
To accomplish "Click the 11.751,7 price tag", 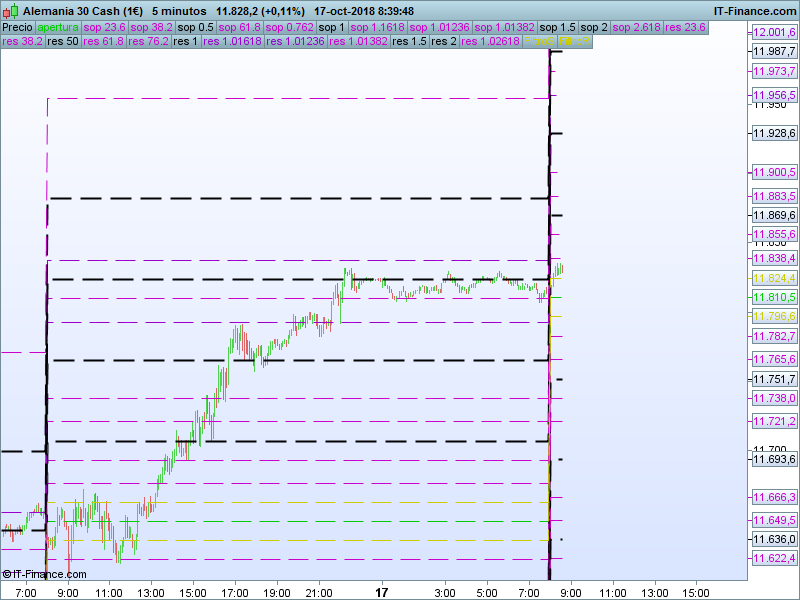I will 774,379.
